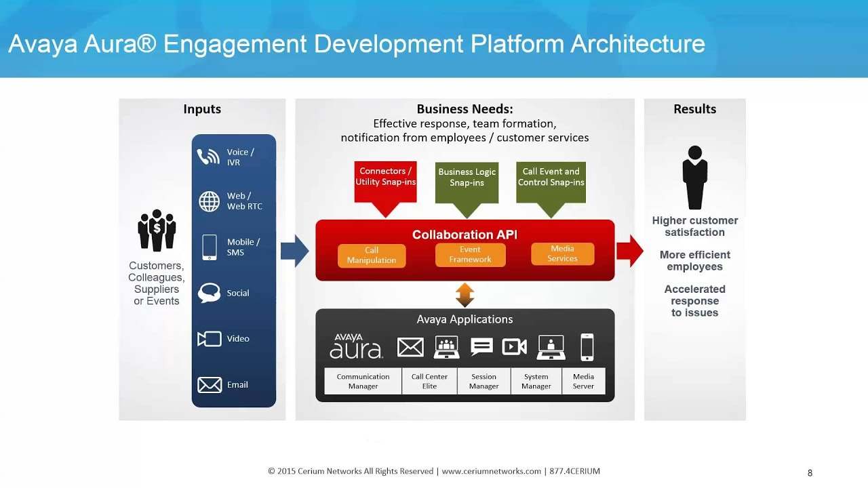Click the Web / Web RTC globe icon

(x=208, y=201)
